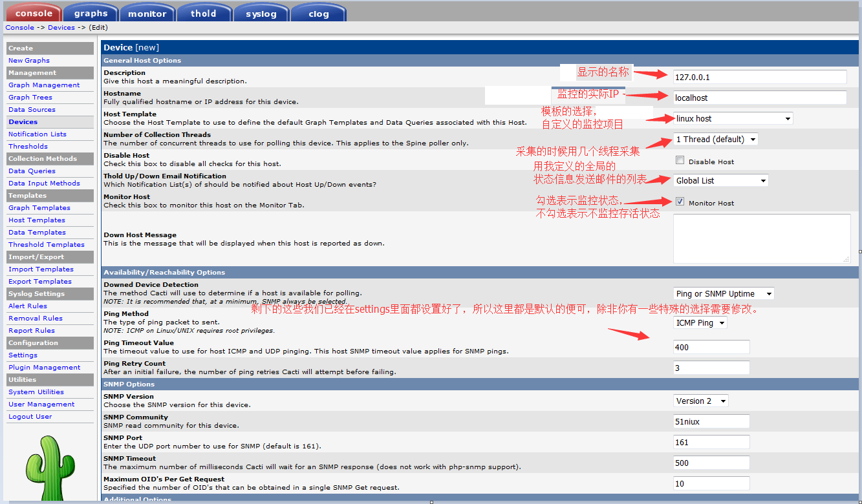
Task: Click the Console breadcrumb link
Action: [x=19, y=28]
